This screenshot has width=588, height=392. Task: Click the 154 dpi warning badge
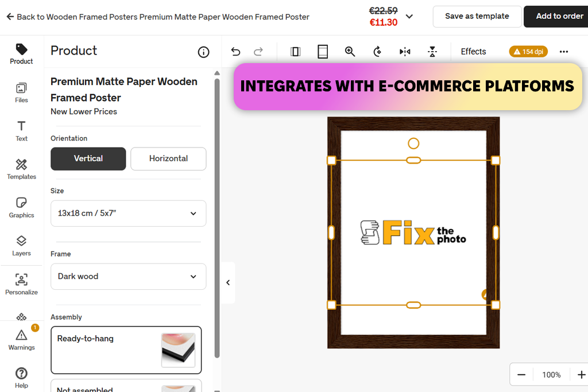pyautogui.click(x=528, y=51)
